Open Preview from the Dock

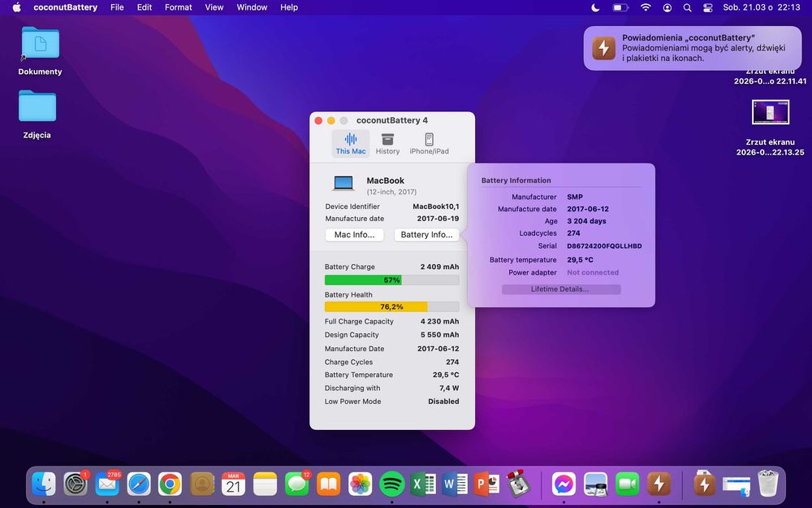[x=595, y=484]
